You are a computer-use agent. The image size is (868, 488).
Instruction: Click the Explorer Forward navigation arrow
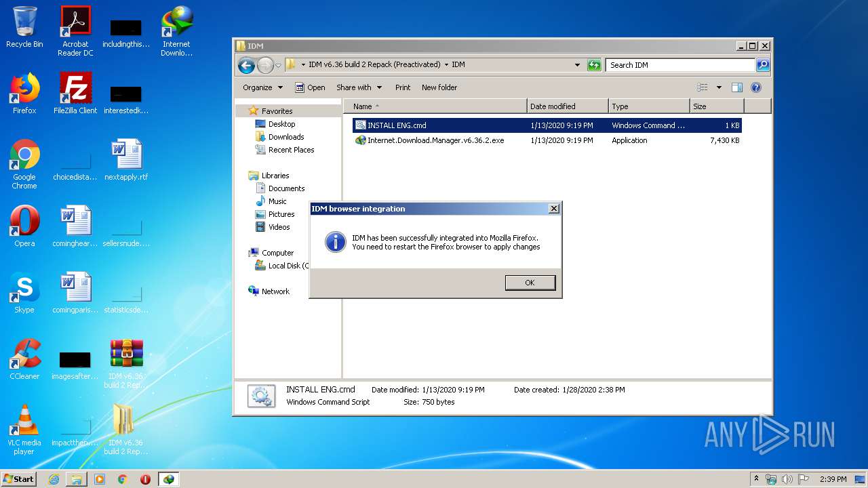click(265, 65)
